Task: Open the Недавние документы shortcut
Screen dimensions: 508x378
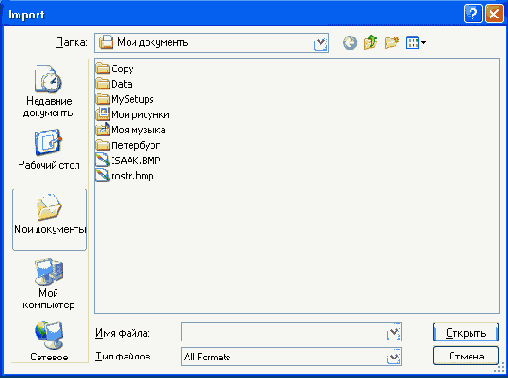Action: click(49, 91)
